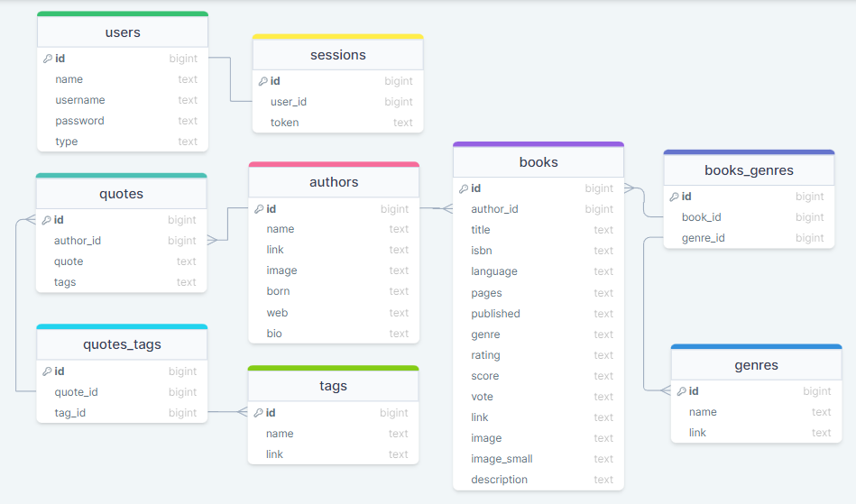Image resolution: width=856 pixels, height=504 pixels.
Task: Click the born column in authors
Action: (334, 291)
